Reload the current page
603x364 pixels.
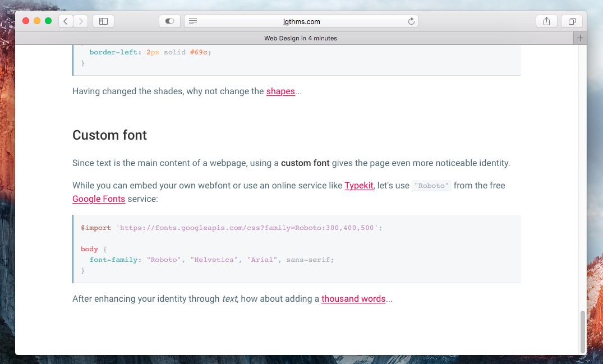point(411,21)
